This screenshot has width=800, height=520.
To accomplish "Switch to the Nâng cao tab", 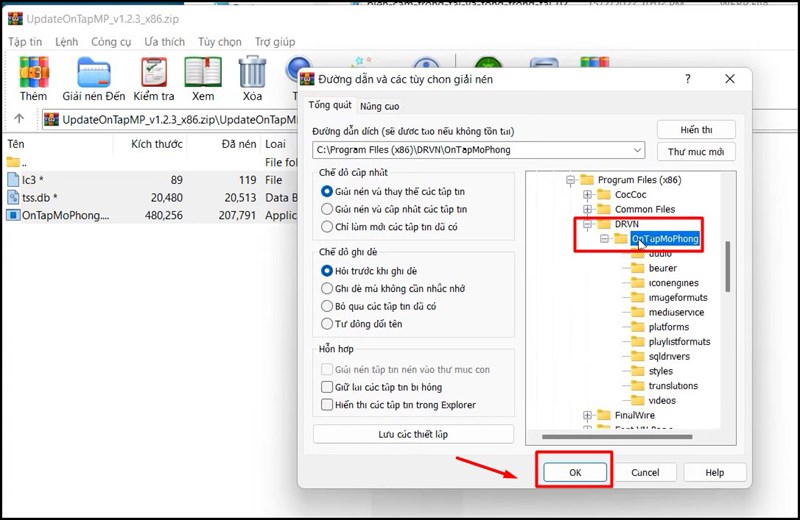I will 379,106.
